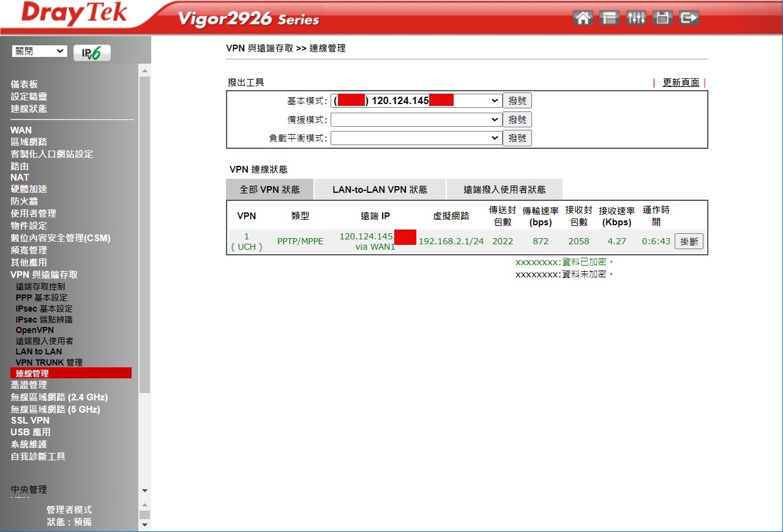Click sidebar scrollbar up arrow
This screenshot has height=532, width=783.
coord(144,71)
